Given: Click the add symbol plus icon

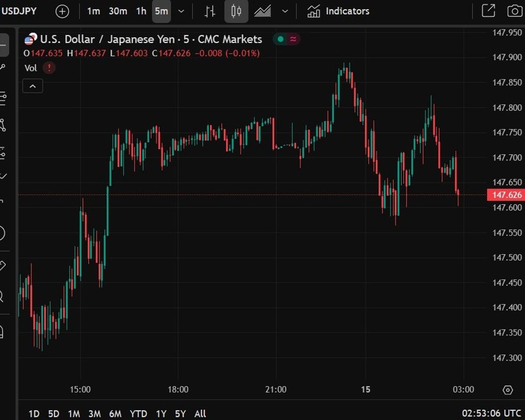Looking at the screenshot, I should tap(62, 11).
